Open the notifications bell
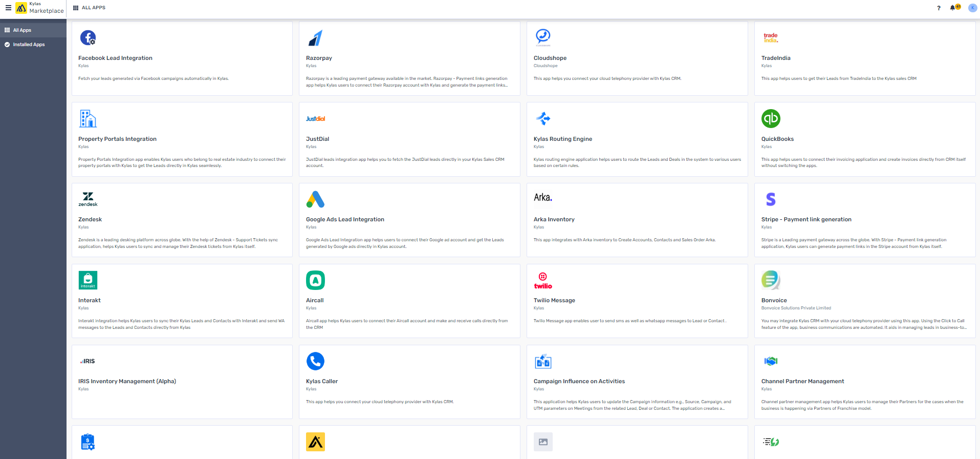Viewport: 980px width, 459px height. [953, 8]
